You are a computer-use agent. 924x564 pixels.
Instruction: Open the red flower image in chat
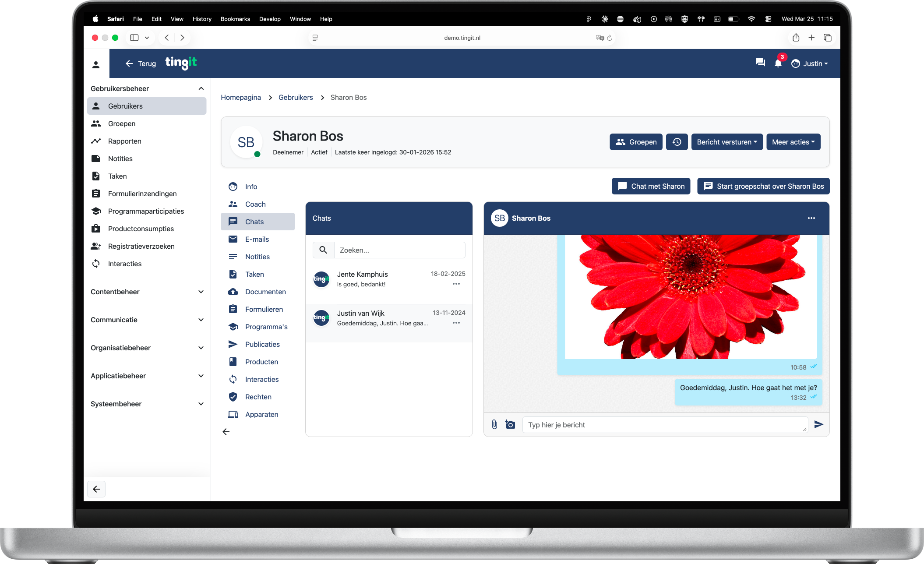coord(691,296)
